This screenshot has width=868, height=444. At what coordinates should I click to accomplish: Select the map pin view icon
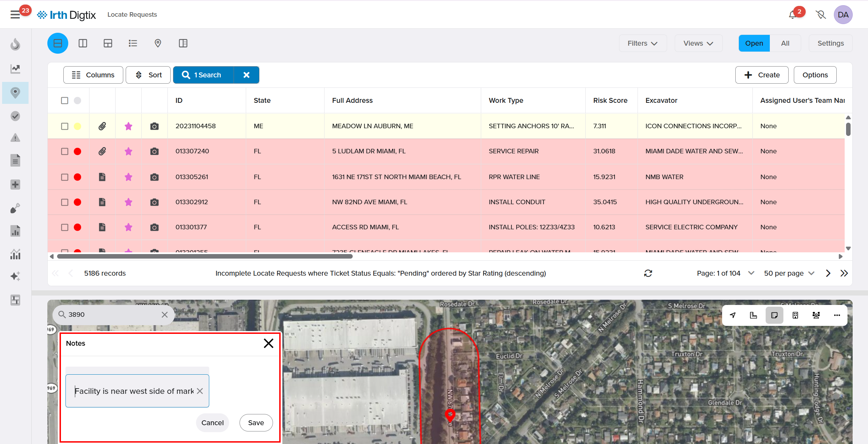tap(158, 43)
